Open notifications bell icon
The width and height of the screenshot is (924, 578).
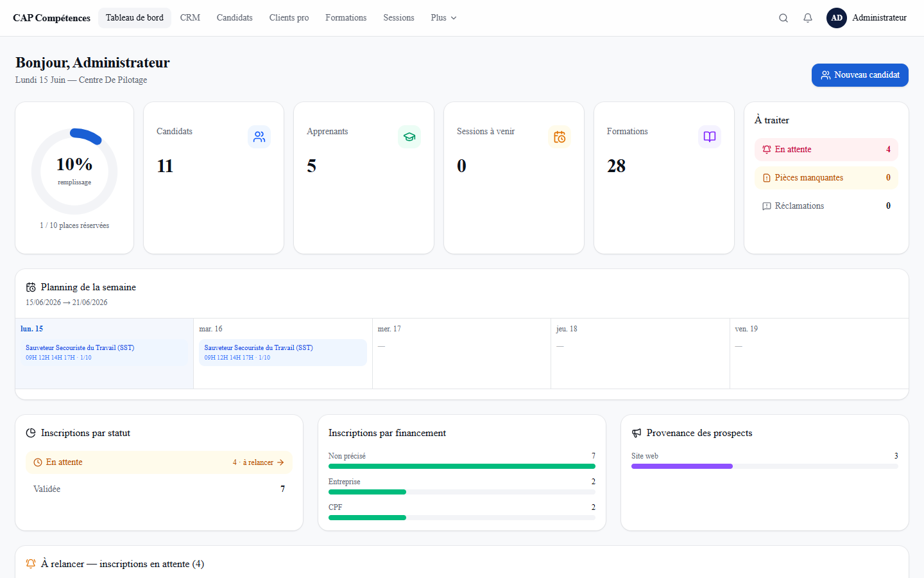808,18
